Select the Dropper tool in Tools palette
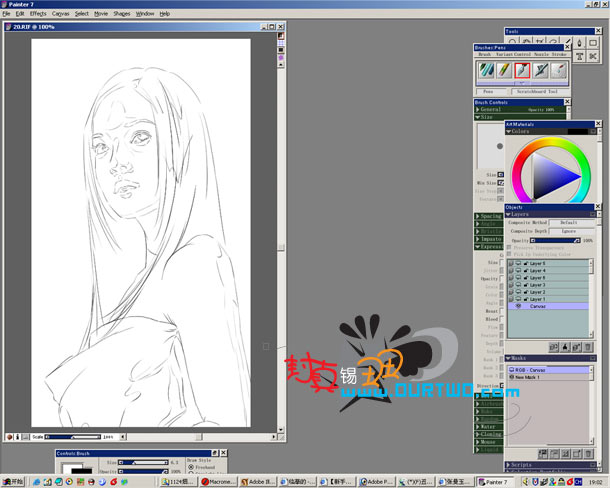 coord(580,43)
